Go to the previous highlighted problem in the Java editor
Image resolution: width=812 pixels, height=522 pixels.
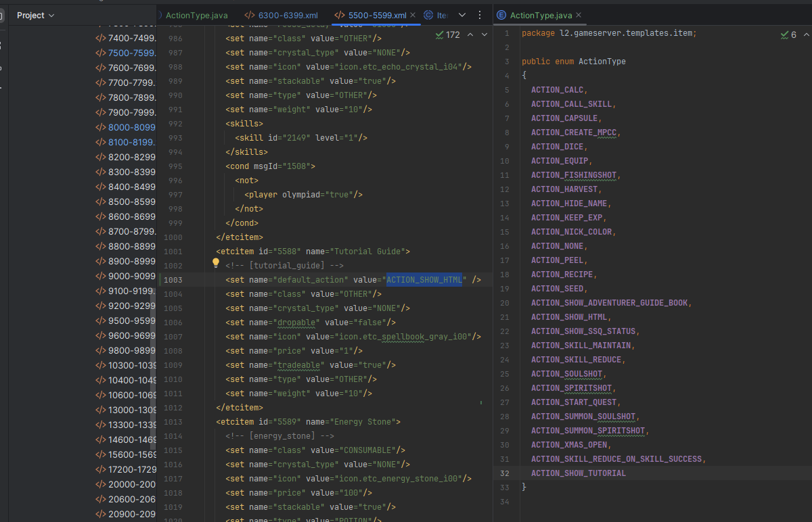point(805,34)
